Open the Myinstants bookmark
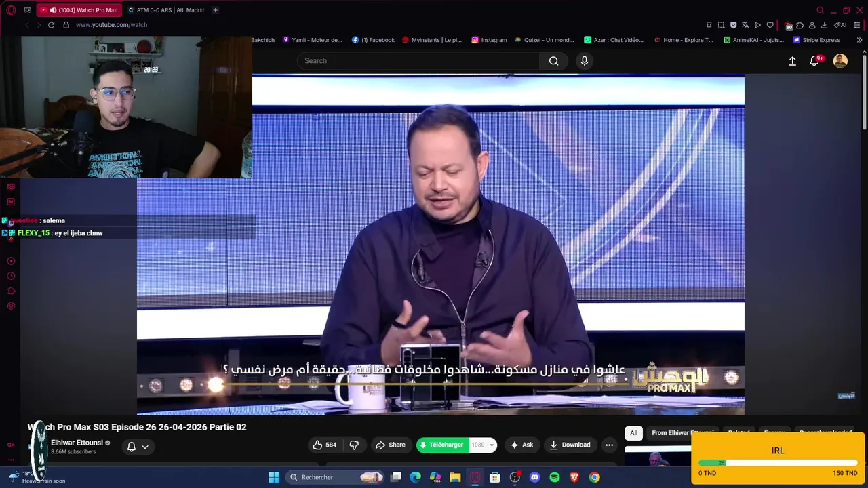The image size is (868, 488). (x=432, y=40)
